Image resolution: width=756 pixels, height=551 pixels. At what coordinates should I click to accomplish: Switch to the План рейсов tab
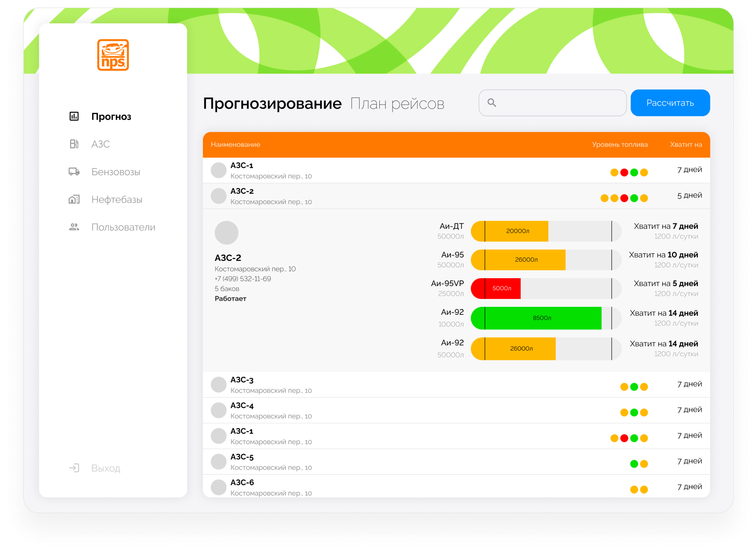tap(397, 103)
